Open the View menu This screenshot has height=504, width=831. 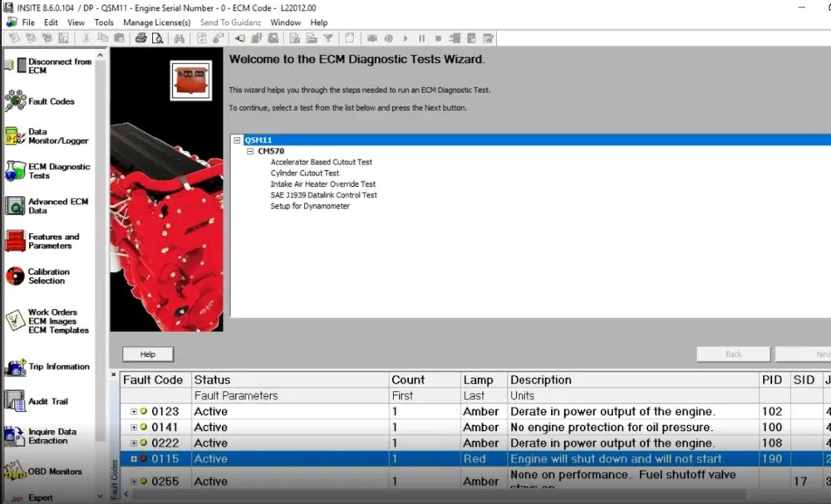(76, 22)
